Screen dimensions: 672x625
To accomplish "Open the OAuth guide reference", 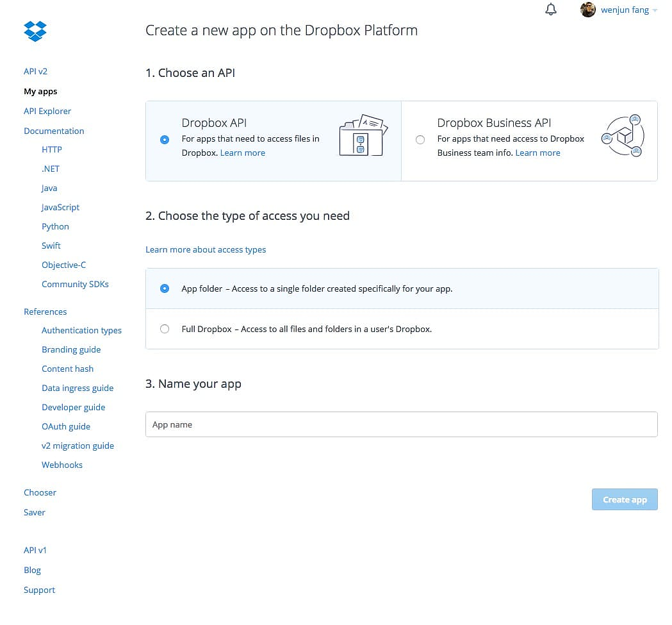I will tap(66, 426).
